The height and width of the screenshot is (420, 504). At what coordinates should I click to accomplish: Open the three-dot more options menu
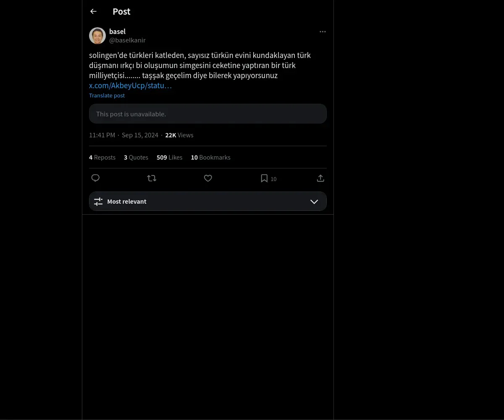pos(323,32)
